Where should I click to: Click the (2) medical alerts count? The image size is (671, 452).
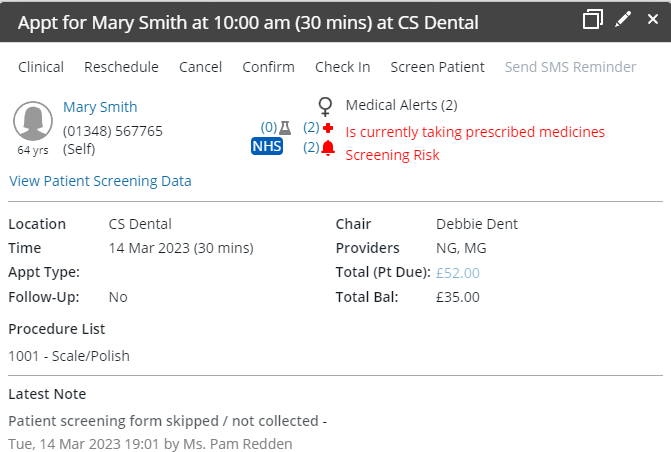[x=311, y=127]
